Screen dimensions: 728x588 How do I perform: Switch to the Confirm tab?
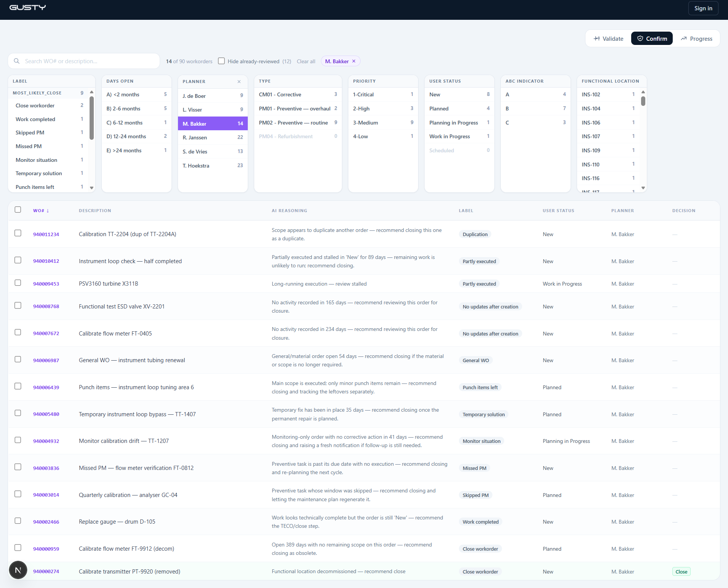[x=652, y=38]
